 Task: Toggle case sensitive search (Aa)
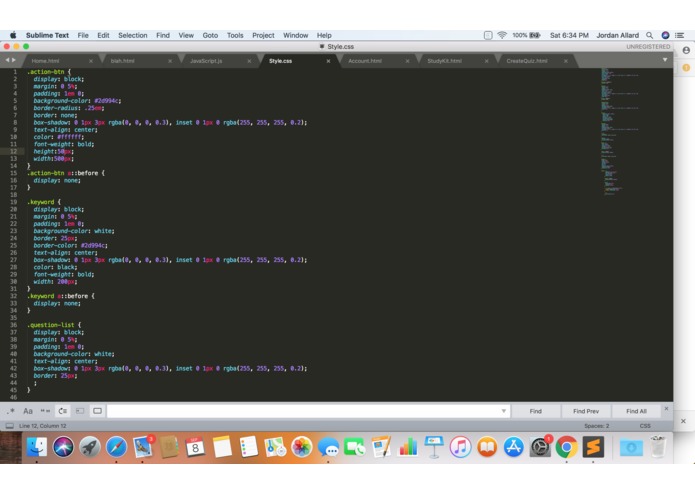[28, 411]
